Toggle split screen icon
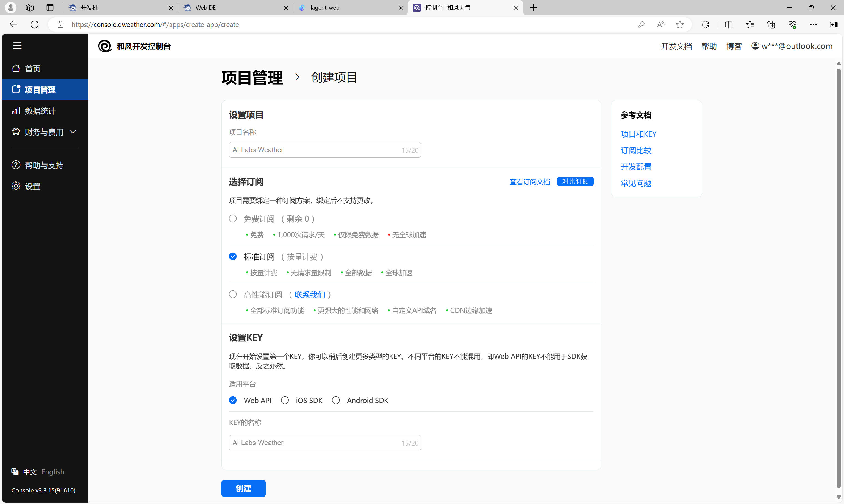Image resolution: width=844 pixels, height=504 pixels. pos(728,24)
